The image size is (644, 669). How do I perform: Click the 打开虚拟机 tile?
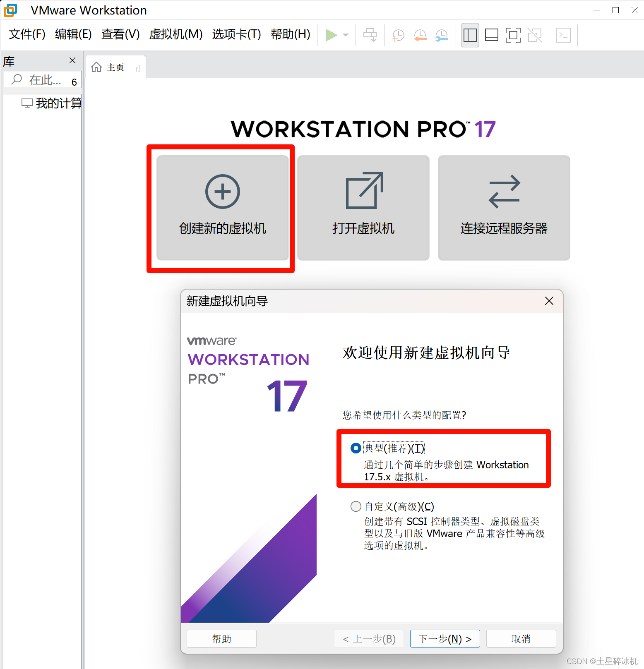tap(363, 208)
